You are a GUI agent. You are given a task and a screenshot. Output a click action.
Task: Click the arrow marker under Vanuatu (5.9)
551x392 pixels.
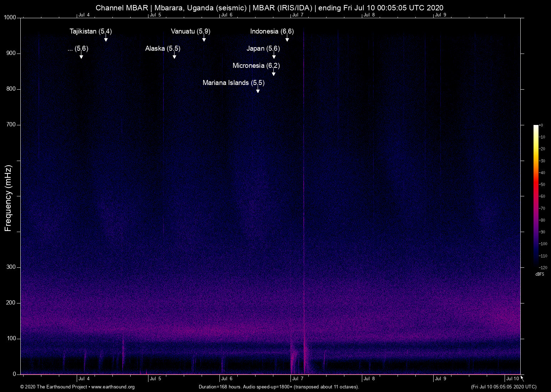tap(204, 39)
